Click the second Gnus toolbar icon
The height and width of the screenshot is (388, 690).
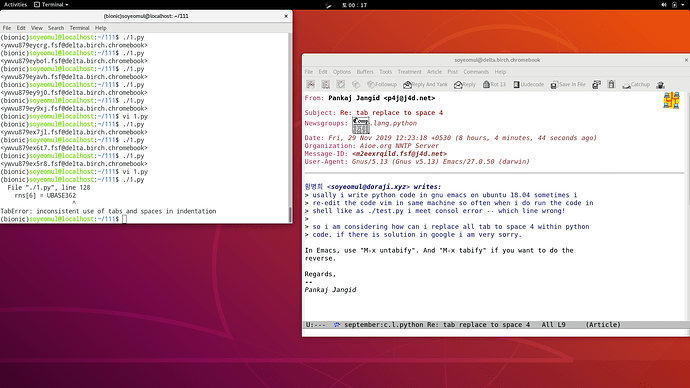(x=326, y=84)
